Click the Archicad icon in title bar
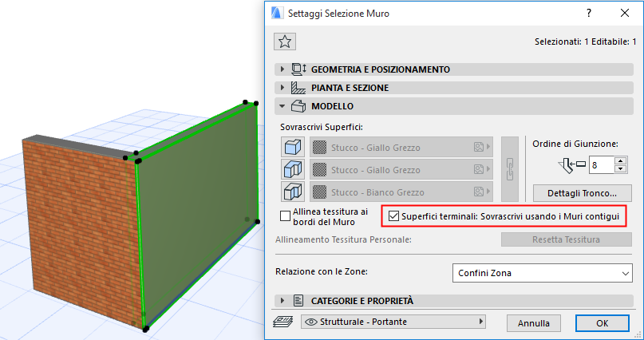The image size is (644, 340). (x=276, y=13)
